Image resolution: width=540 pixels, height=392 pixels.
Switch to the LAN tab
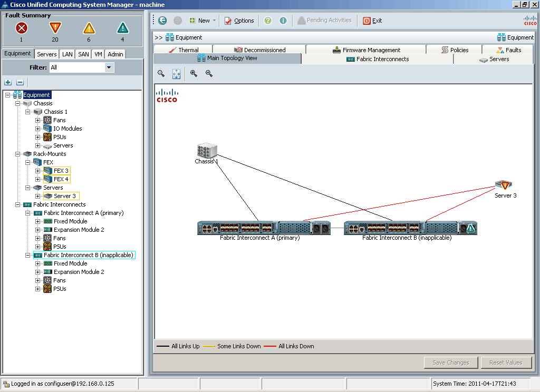[67, 54]
